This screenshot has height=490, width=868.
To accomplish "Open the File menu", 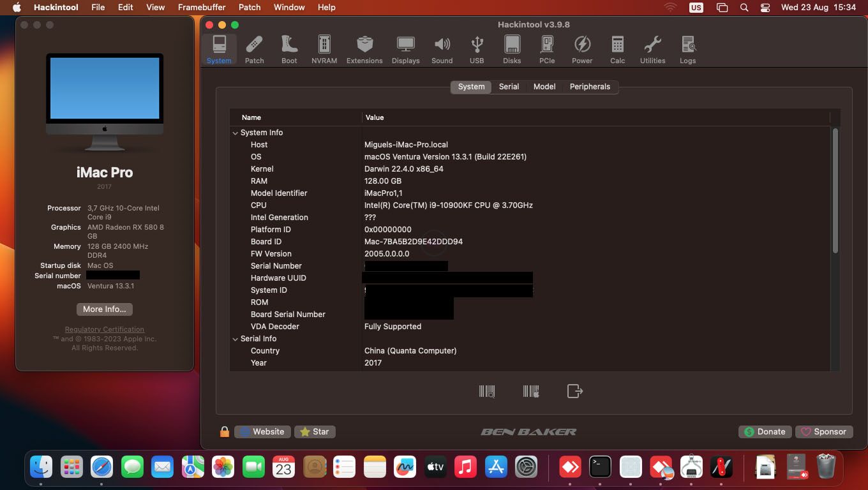I will click(x=98, y=8).
